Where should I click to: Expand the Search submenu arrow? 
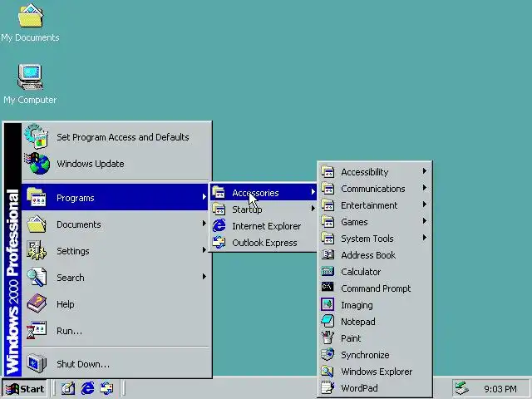[204, 276]
